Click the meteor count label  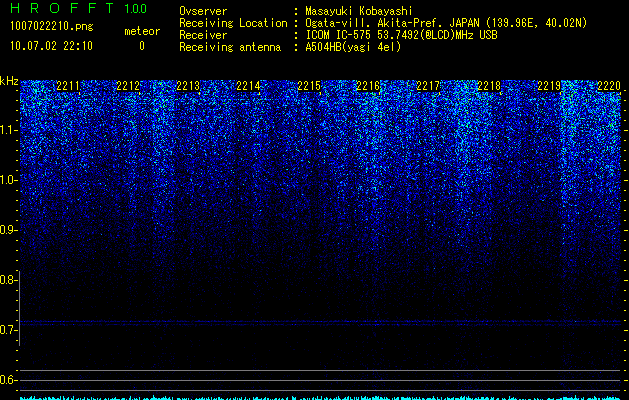click(142, 31)
